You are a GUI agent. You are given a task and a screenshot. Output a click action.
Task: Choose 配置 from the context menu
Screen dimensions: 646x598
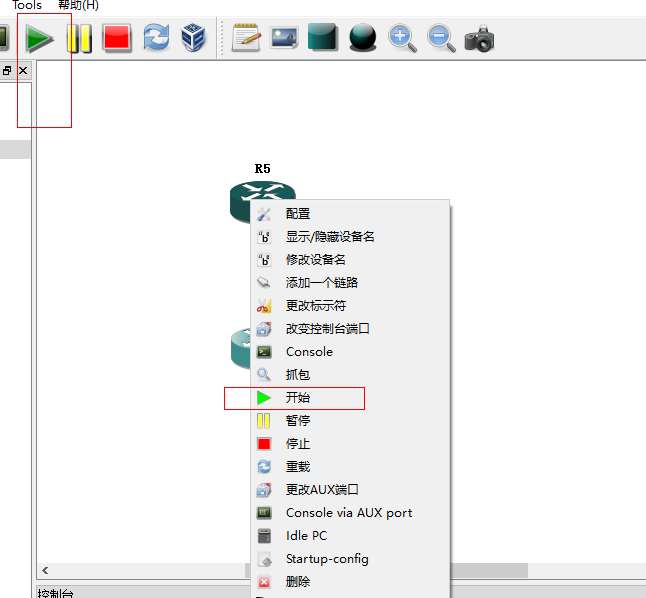coord(349,214)
